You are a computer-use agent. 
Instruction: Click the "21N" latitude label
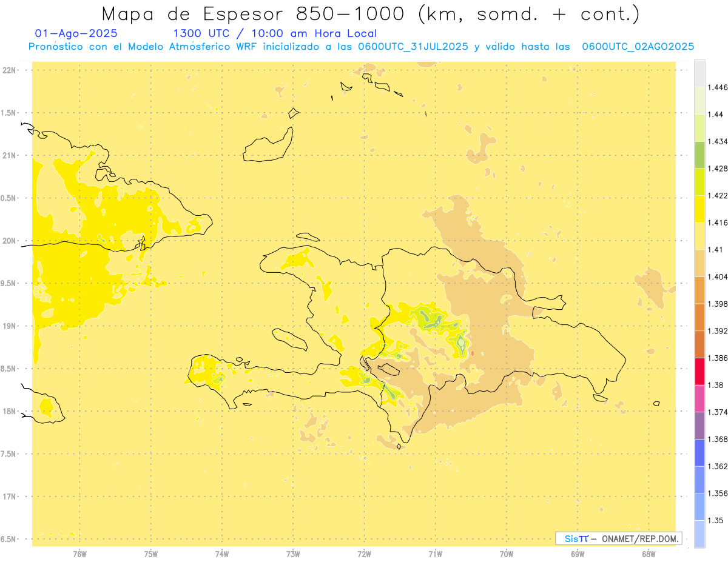[9, 156]
